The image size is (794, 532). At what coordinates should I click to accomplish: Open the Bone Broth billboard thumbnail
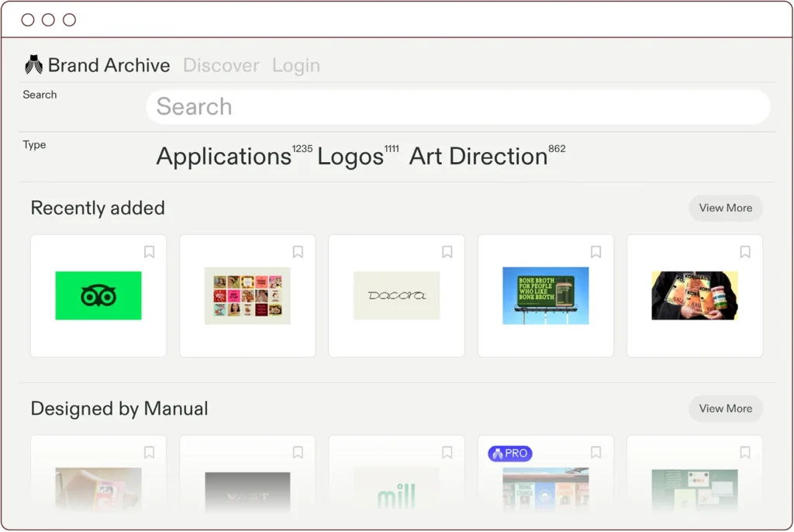coord(545,295)
